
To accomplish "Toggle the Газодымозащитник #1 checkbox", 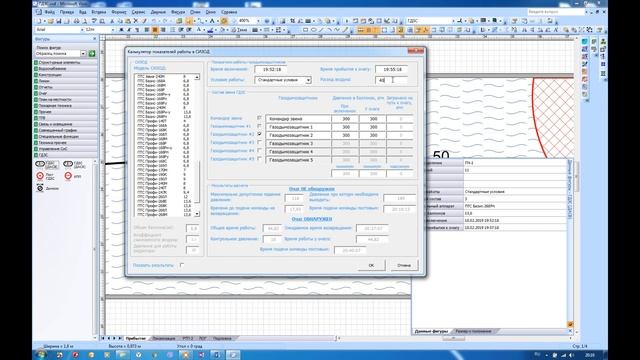I will pyautogui.click(x=260, y=126).
